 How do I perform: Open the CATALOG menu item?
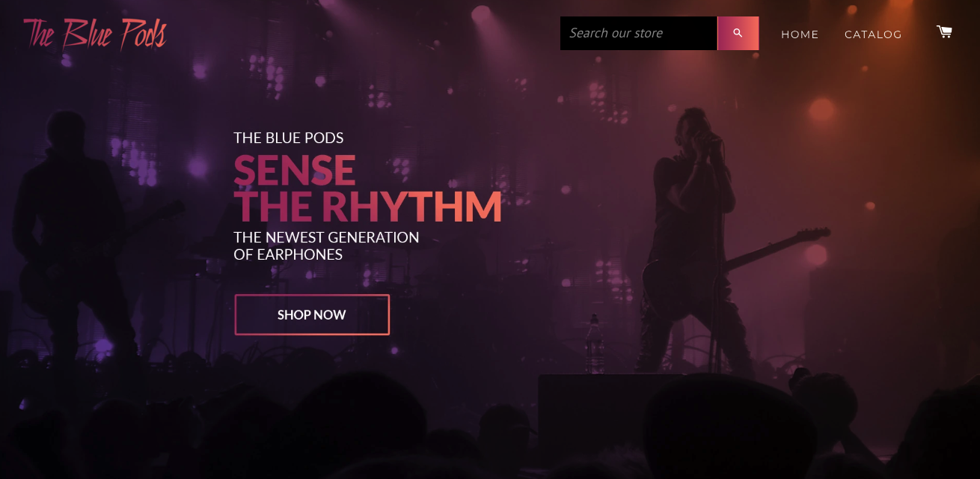pos(873,34)
